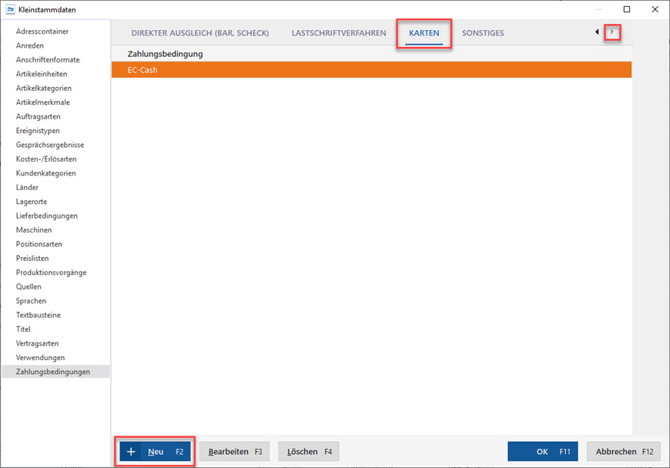Select the EC-Cash row
Viewport: 670px width, 468px height.
click(371, 70)
